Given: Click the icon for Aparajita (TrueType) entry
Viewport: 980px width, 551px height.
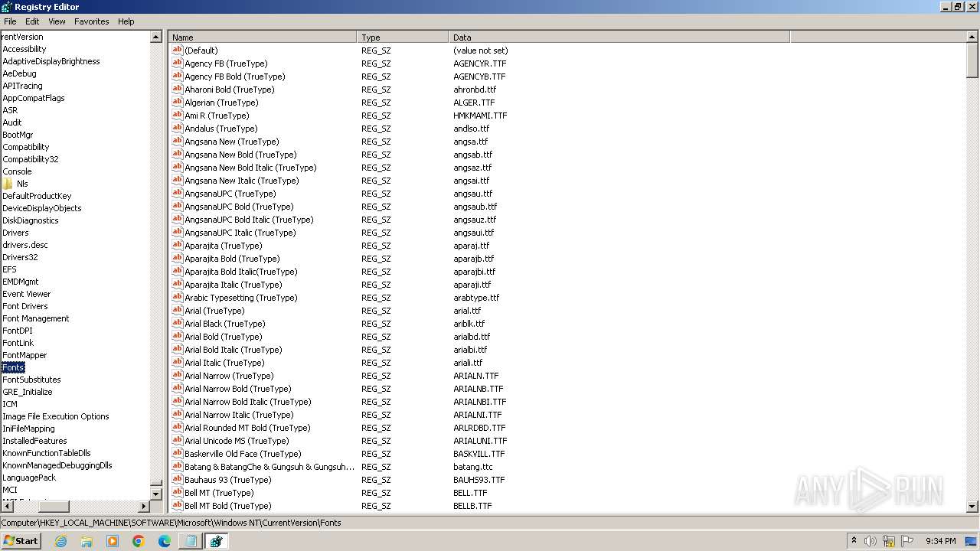Looking at the screenshot, I should (177, 246).
